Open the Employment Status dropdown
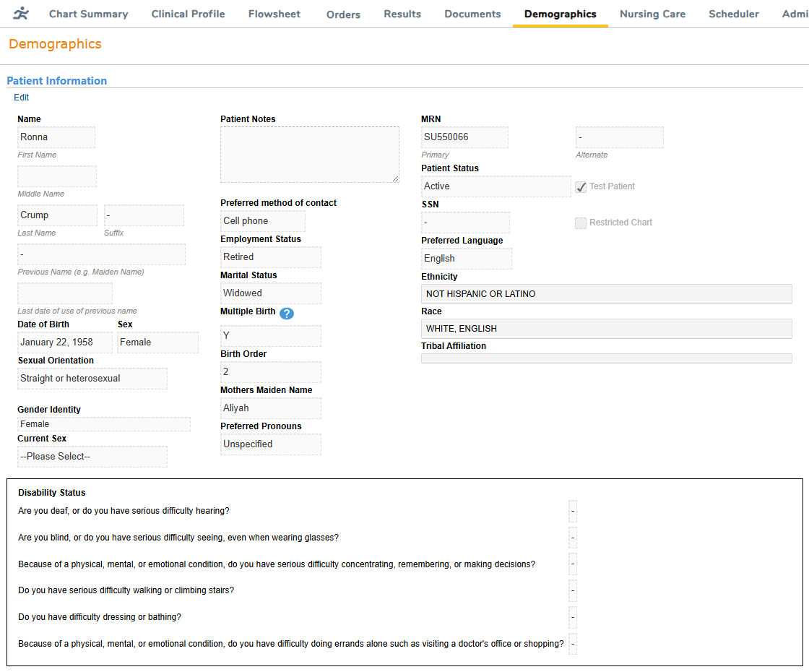Image resolution: width=809 pixels, height=672 pixels. point(271,257)
